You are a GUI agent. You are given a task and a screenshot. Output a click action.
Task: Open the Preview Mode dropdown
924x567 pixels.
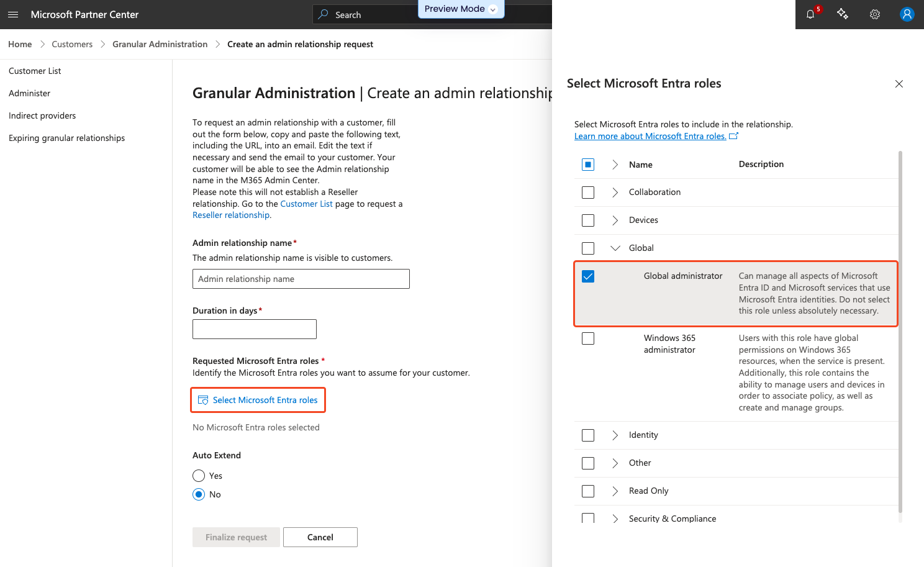(x=461, y=9)
